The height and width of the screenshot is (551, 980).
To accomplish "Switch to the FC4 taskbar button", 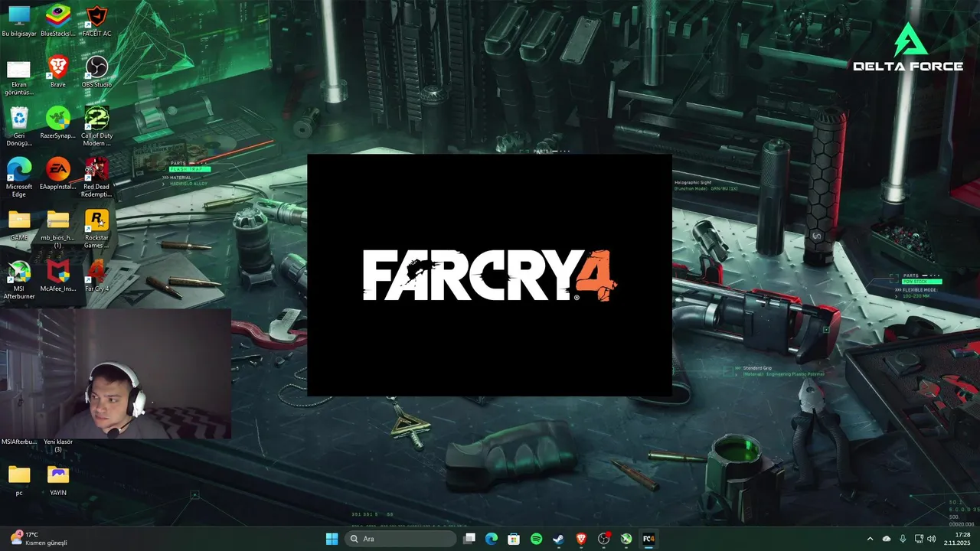I will click(x=648, y=539).
